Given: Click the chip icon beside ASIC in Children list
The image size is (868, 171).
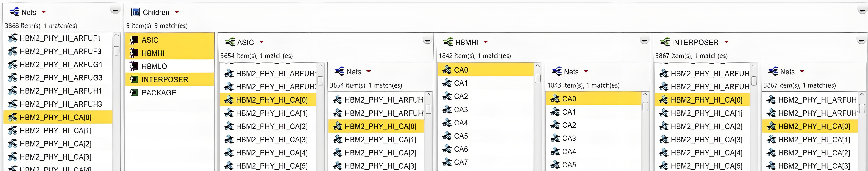Looking at the screenshot, I should (x=134, y=40).
